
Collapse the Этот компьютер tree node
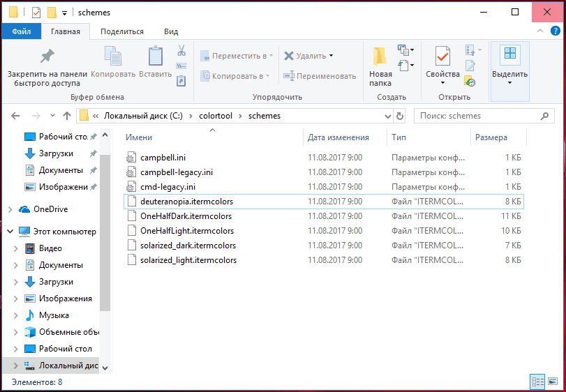pos(10,232)
